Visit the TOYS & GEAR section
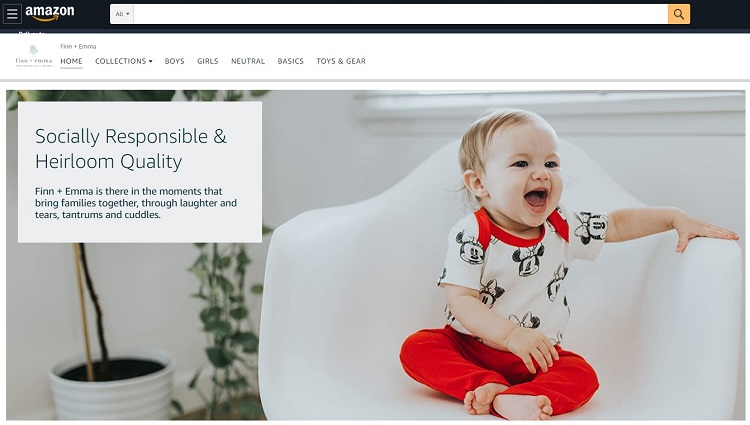This screenshot has height=425, width=750. pos(341,61)
